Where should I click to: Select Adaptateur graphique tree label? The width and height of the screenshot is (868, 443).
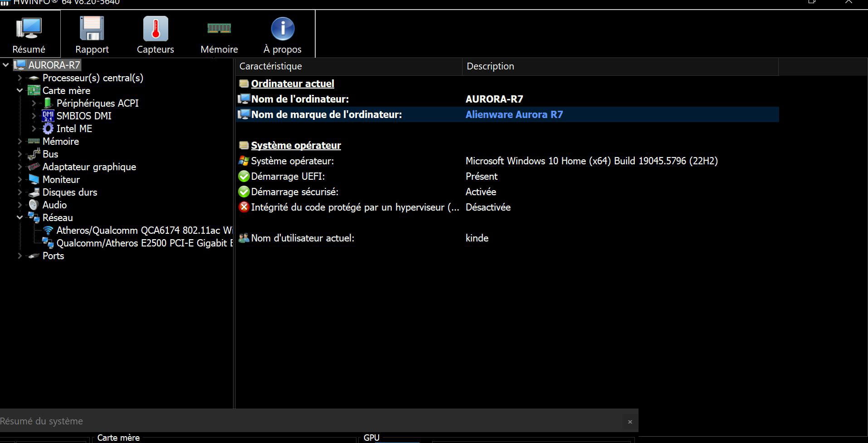point(89,167)
